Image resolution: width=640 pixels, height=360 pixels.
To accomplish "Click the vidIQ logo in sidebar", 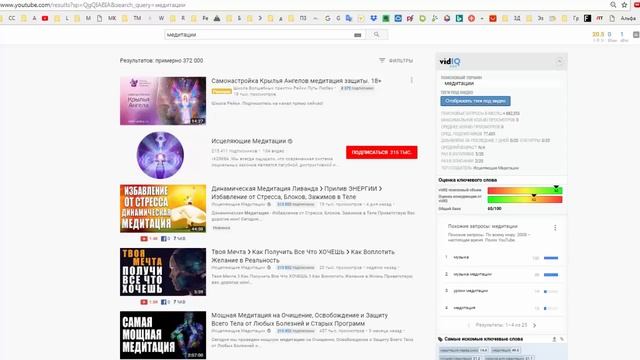I will click(450, 62).
